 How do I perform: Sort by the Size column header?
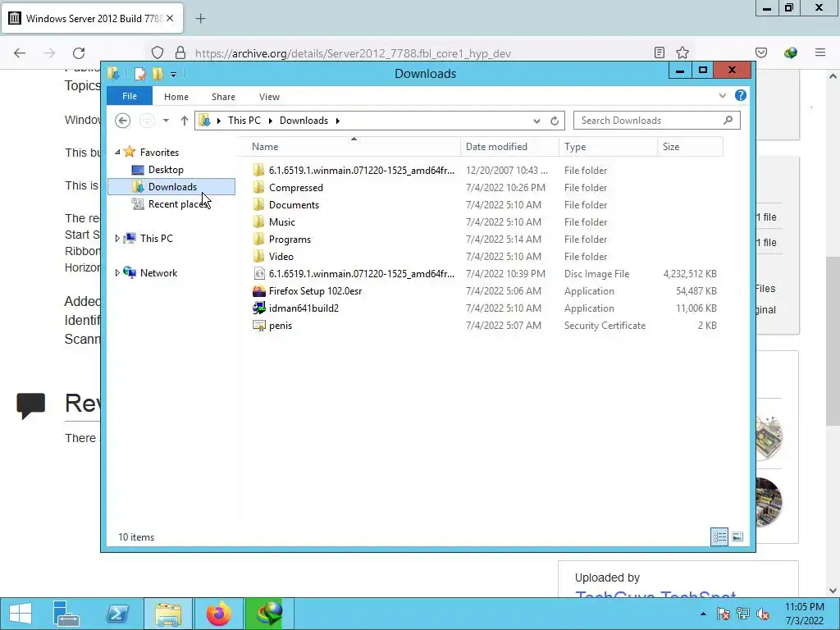coord(690,147)
